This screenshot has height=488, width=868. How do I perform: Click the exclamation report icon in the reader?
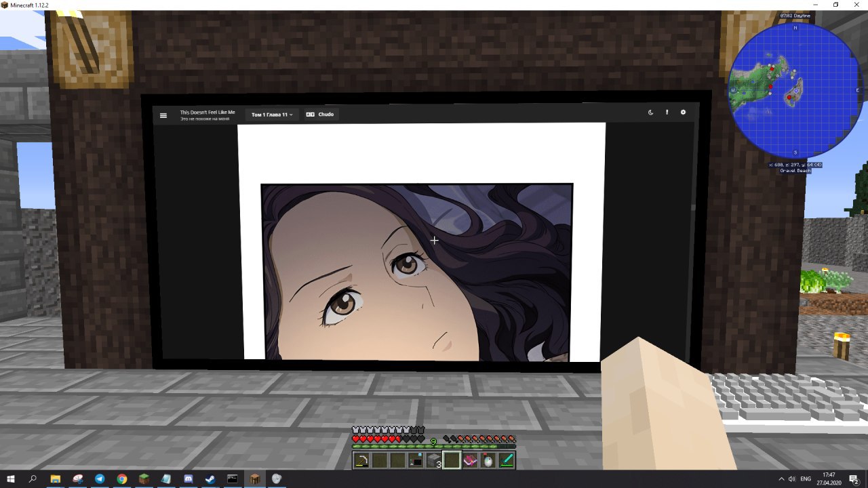[x=667, y=113]
